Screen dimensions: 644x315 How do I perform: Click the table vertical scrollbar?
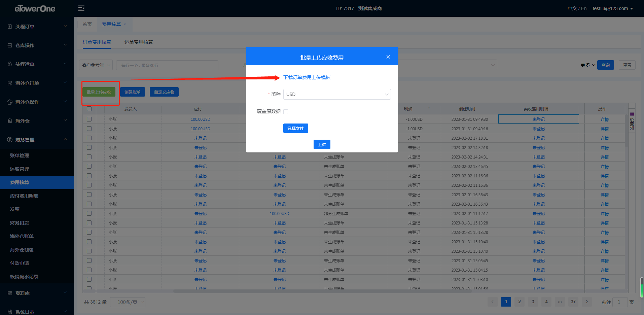[626, 131]
